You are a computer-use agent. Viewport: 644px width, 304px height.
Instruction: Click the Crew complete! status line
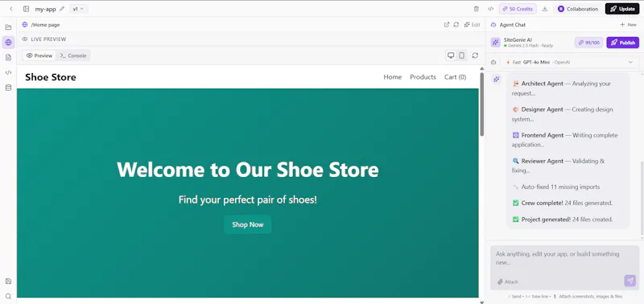562,203
